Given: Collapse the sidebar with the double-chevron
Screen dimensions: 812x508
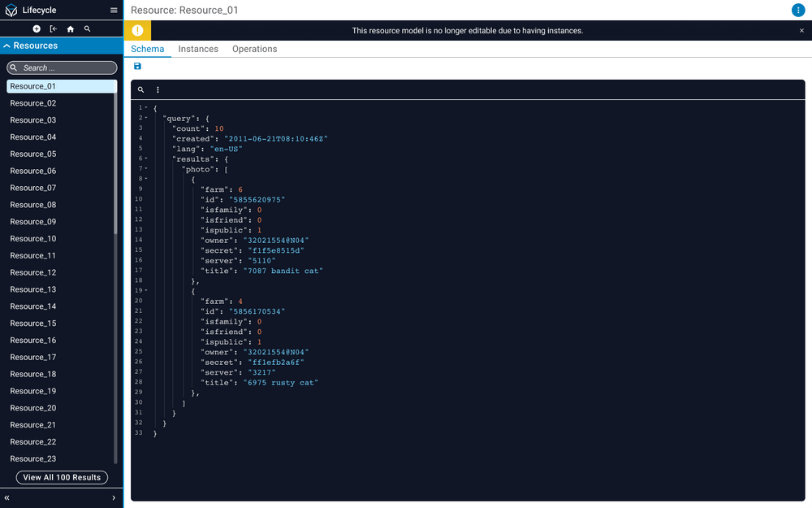Looking at the screenshot, I should 6,497.
